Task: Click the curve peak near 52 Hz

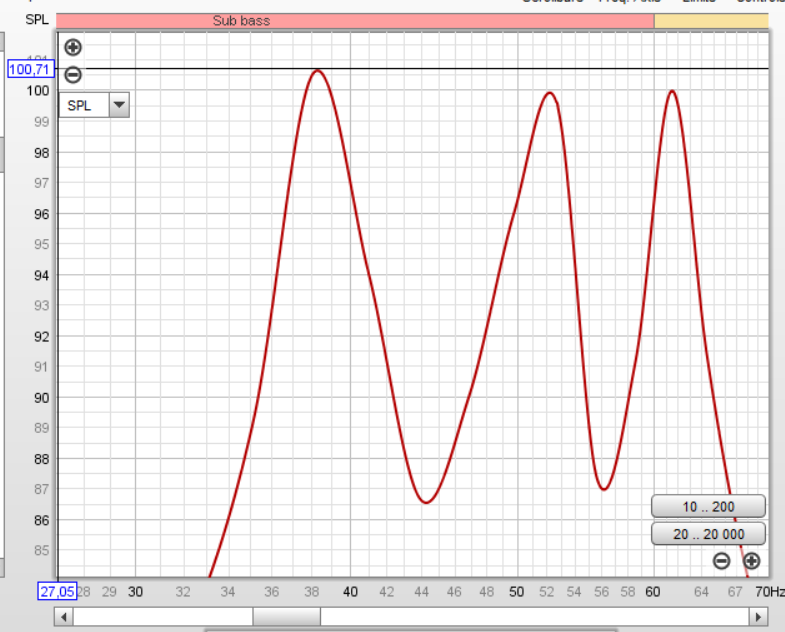Action: (x=548, y=93)
